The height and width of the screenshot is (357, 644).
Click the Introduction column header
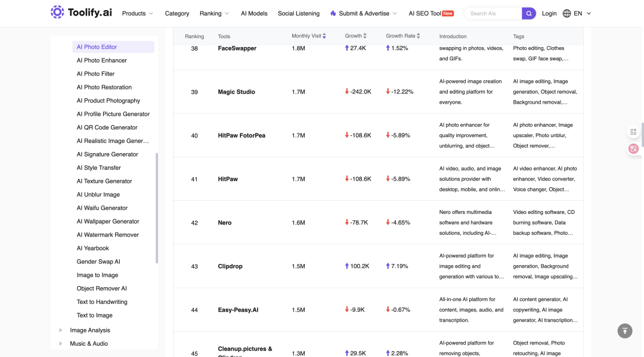point(453,36)
